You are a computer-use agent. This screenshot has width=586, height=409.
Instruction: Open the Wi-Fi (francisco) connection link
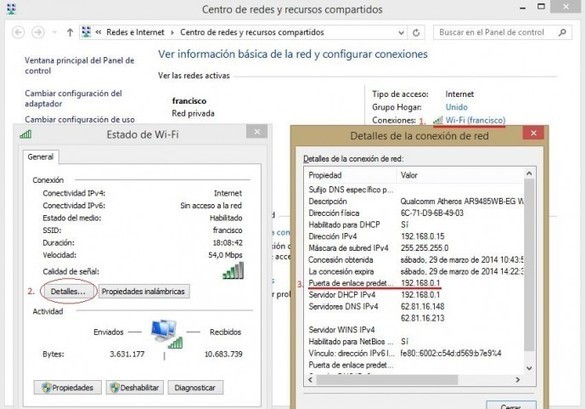[x=475, y=120]
